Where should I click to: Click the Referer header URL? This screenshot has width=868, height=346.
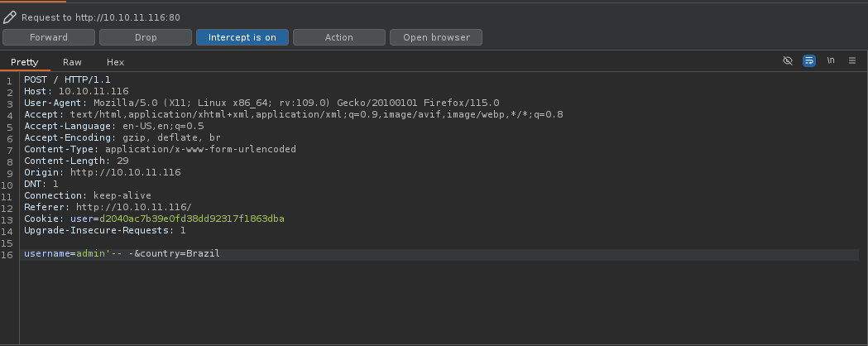133,207
